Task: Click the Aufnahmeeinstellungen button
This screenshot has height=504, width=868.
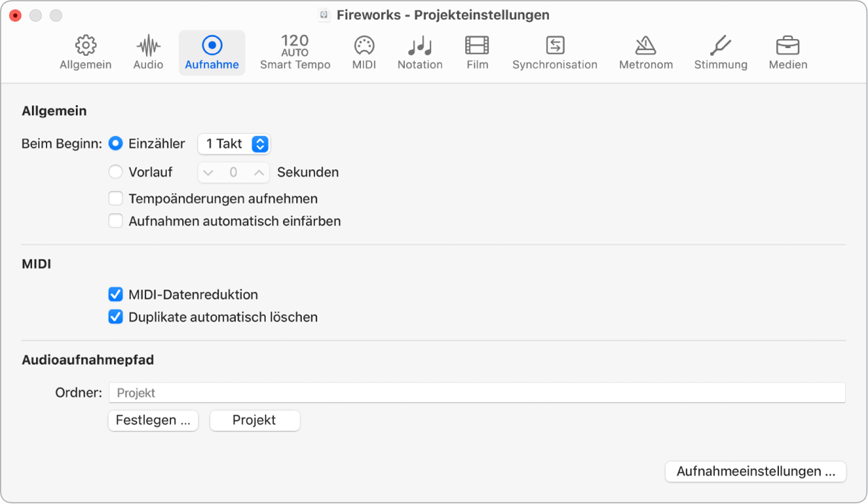Action: point(755,471)
